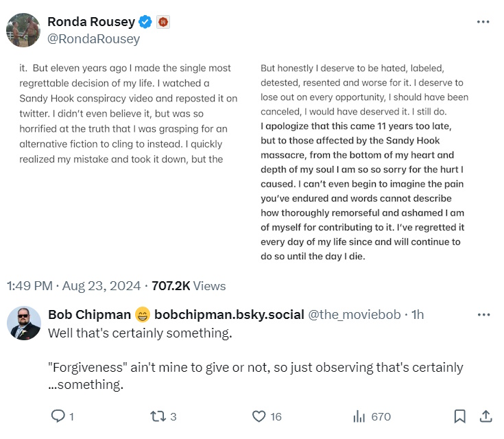Open the @RondaRousey handle link
The height and width of the screenshot is (439, 504).
point(93,39)
